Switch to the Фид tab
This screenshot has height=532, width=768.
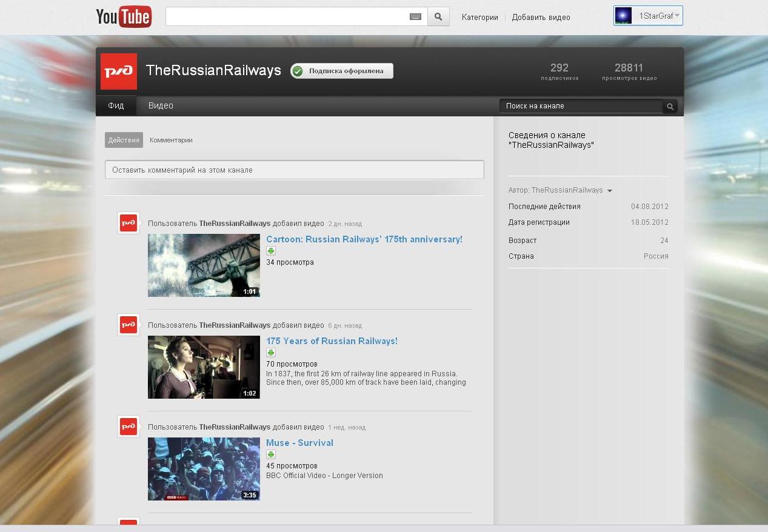116,105
